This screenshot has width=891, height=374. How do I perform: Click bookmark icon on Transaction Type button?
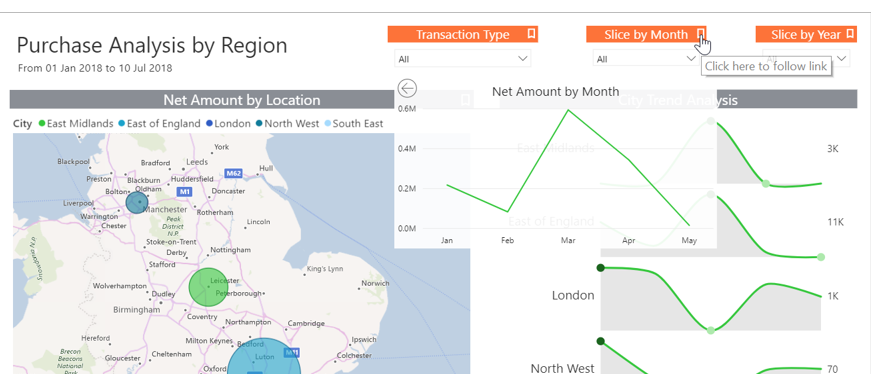tap(531, 34)
